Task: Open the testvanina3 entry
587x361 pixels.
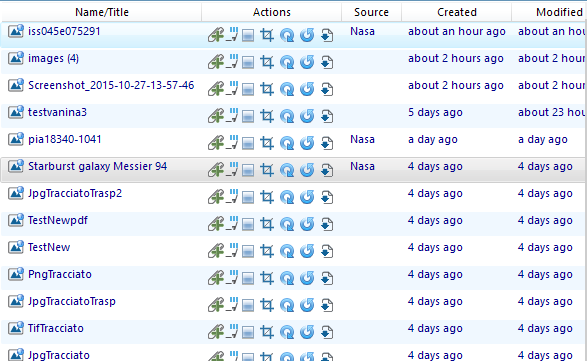Action: click(x=57, y=112)
